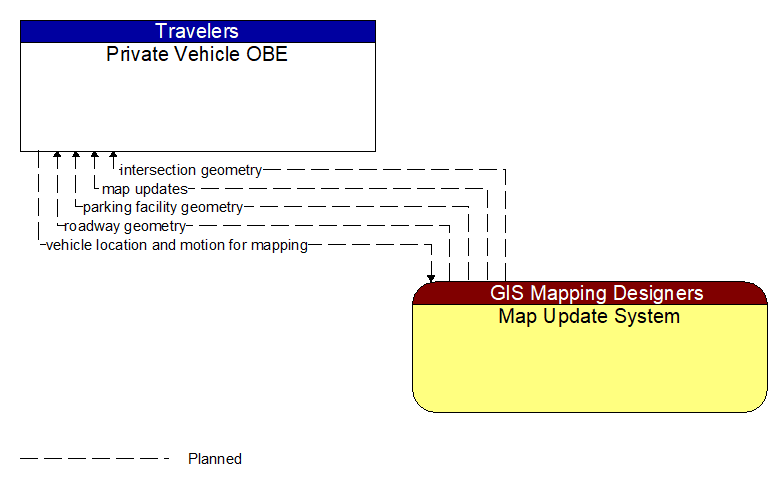Select the dark red GIS Mapping Designers header
The image size is (782, 485).
point(589,293)
